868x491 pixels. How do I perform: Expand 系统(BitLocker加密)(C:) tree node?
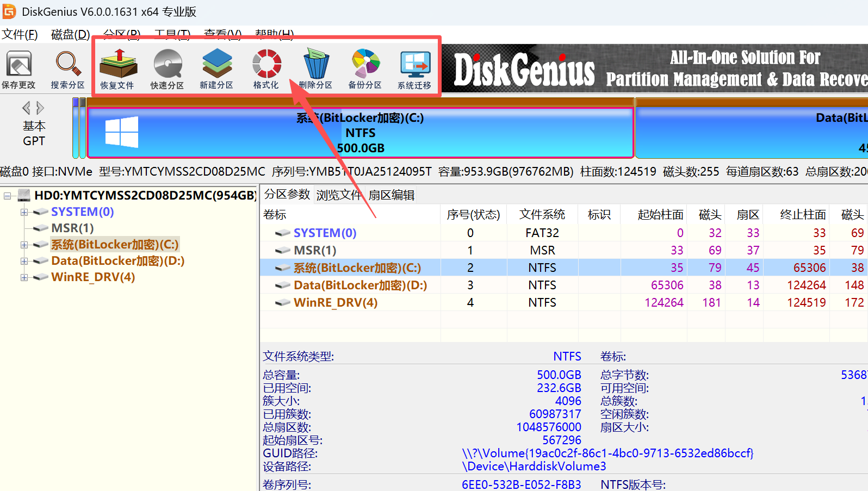24,245
